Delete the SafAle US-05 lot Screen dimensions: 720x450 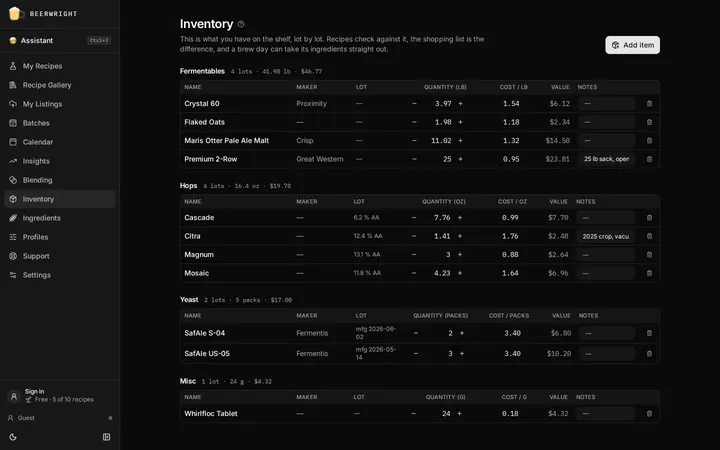click(x=649, y=354)
